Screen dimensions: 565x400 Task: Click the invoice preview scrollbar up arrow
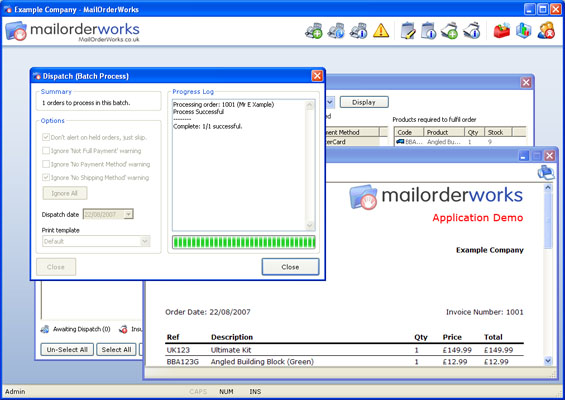tap(548, 188)
